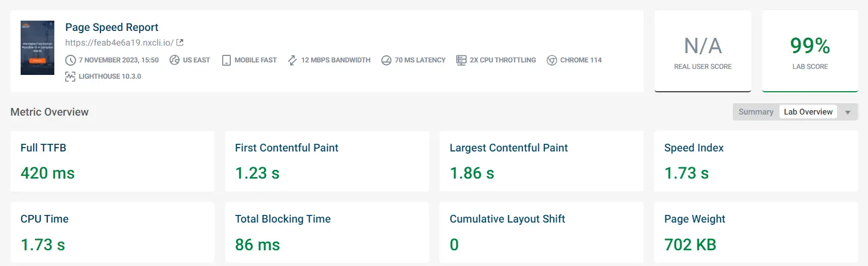Open the Full TTFB metric card
868x266 pixels.
coord(112,161)
